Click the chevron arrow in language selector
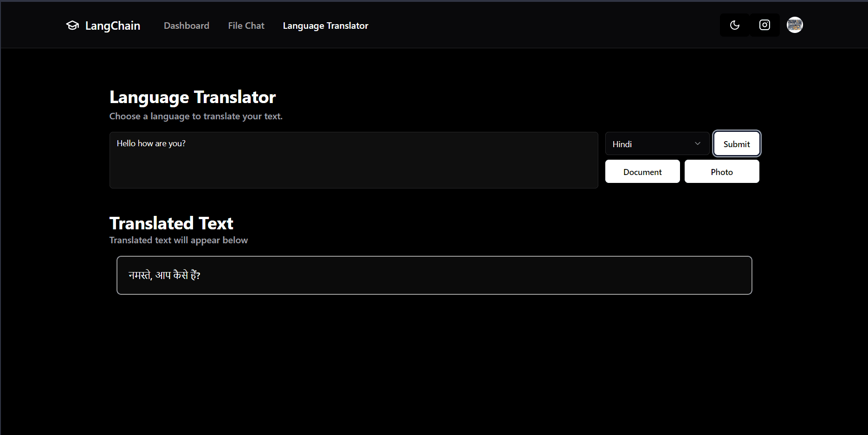This screenshot has height=435, width=868. coord(697,144)
